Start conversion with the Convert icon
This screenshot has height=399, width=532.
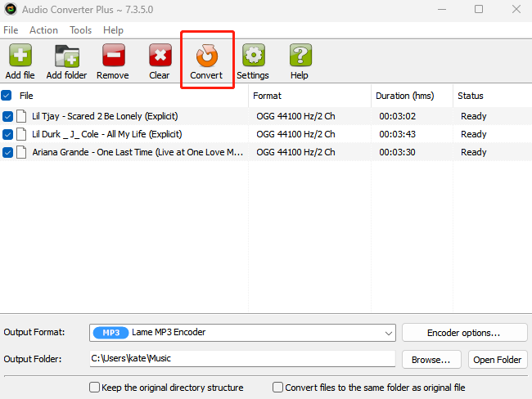point(206,56)
